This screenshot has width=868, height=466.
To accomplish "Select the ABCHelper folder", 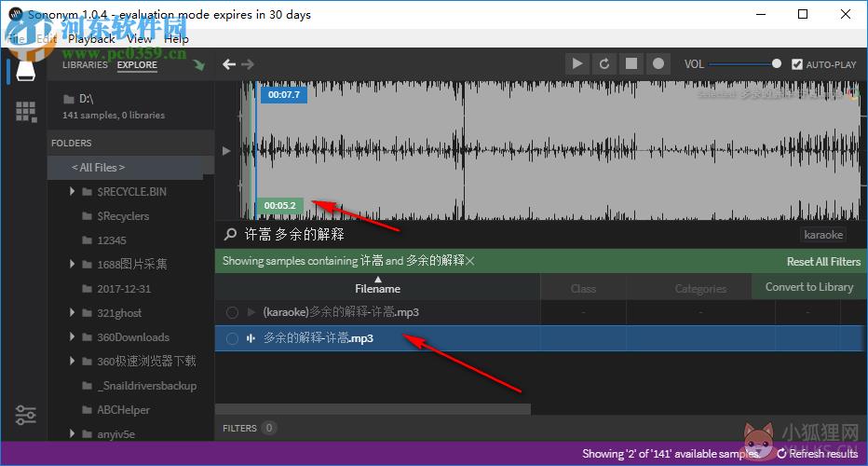I will [123, 410].
